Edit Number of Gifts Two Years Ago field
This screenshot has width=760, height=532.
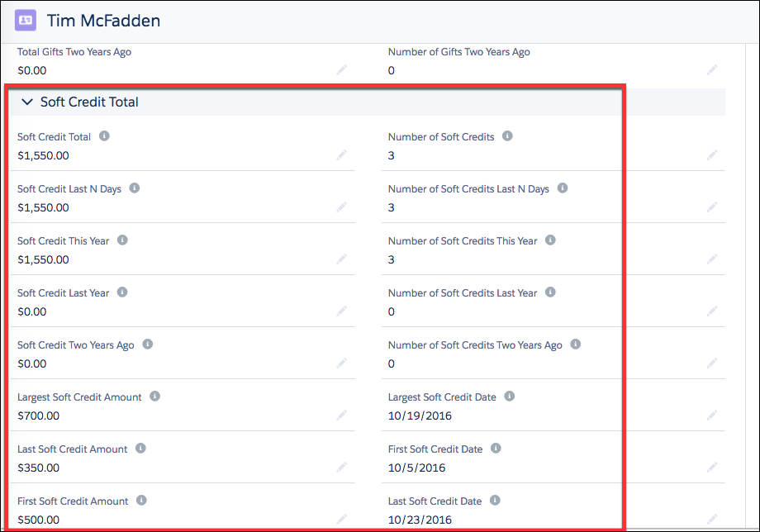pos(712,70)
